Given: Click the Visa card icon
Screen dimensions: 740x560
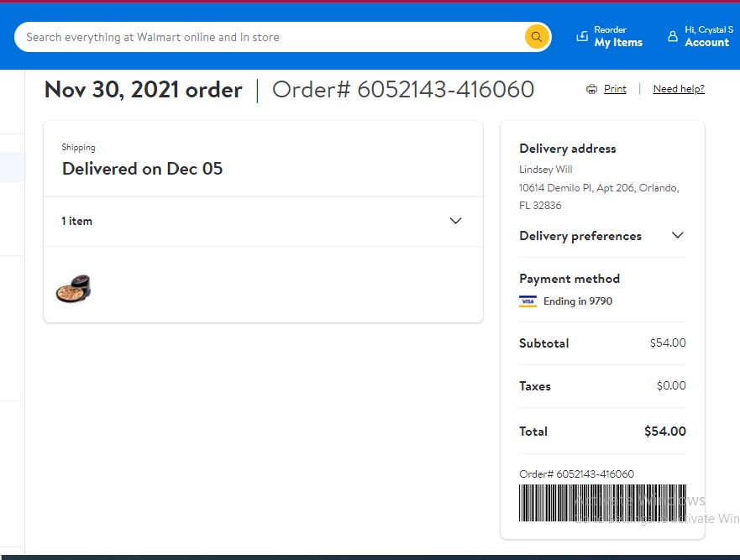Looking at the screenshot, I should coord(527,301).
